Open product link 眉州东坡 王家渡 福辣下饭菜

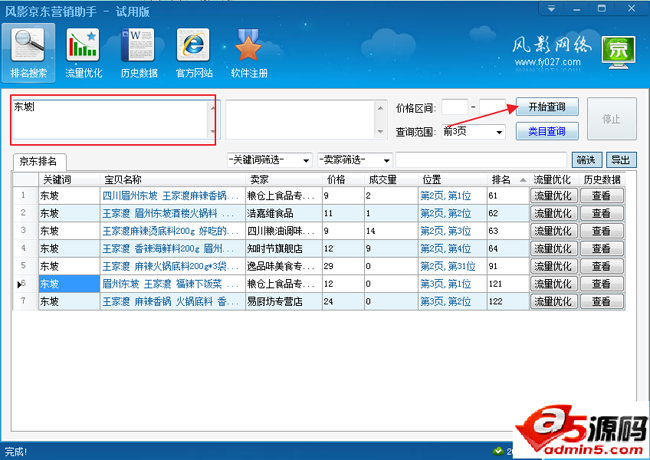point(170,284)
